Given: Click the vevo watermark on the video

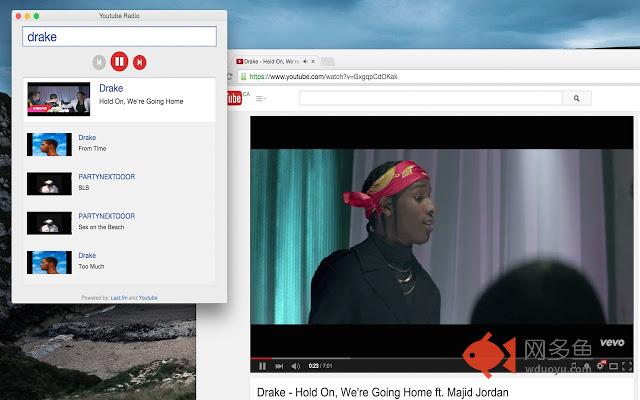Looking at the screenshot, I should tap(612, 342).
